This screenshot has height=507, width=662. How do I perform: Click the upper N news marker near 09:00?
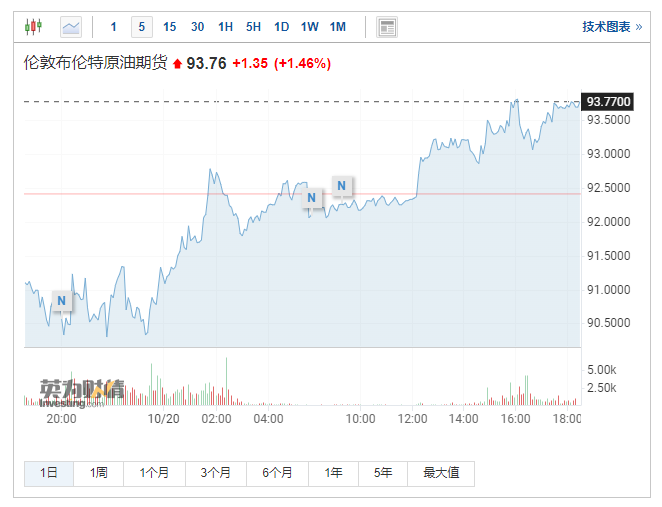[342, 185]
